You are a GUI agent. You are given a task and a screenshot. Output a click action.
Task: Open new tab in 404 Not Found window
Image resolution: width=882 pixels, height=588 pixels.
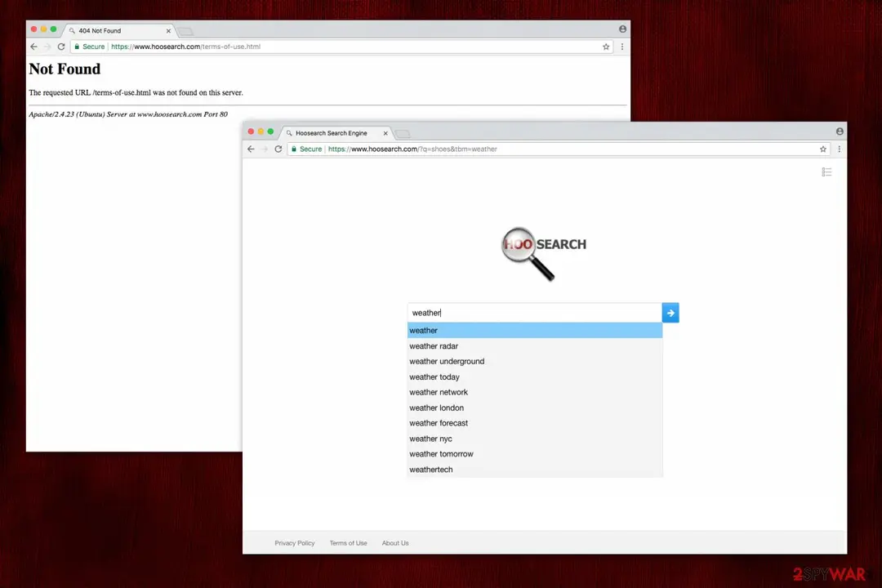point(185,32)
